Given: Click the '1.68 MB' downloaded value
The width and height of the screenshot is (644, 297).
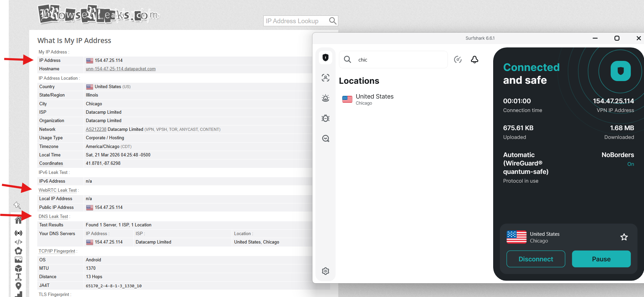Looking at the screenshot, I should pos(622,128).
